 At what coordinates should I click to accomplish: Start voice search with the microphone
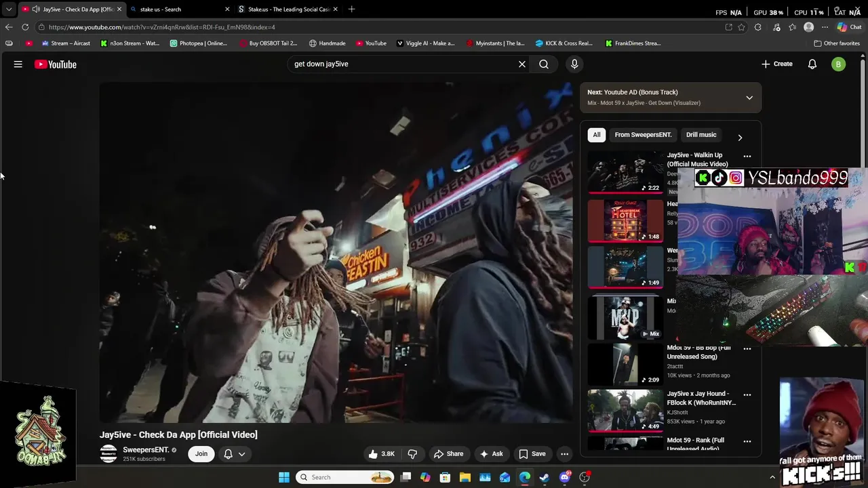point(574,64)
